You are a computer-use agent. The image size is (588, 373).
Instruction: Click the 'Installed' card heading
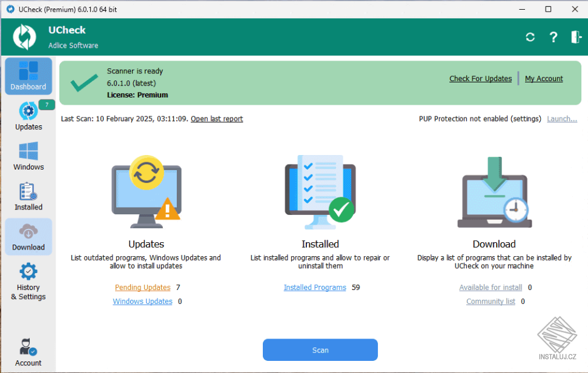tap(320, 244)
